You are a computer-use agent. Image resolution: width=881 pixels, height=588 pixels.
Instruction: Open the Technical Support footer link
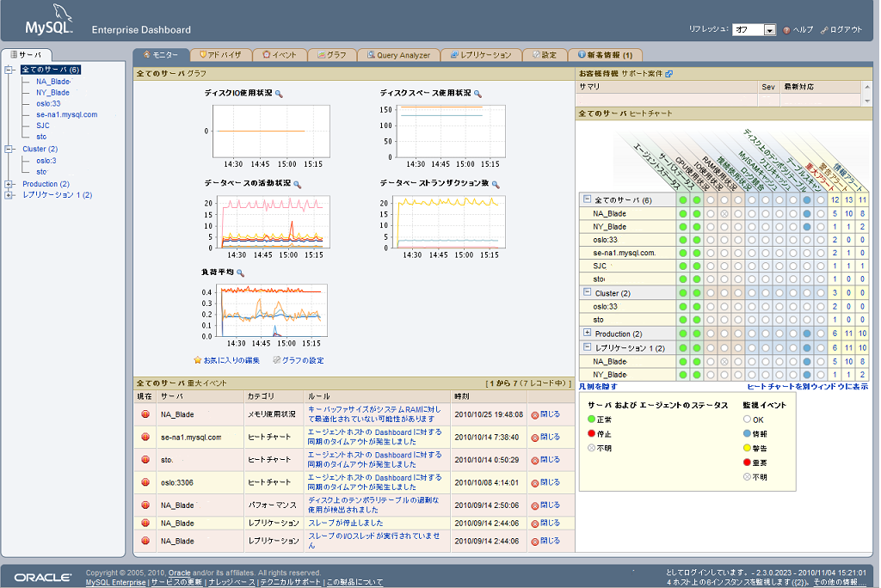tap(291, 582)
